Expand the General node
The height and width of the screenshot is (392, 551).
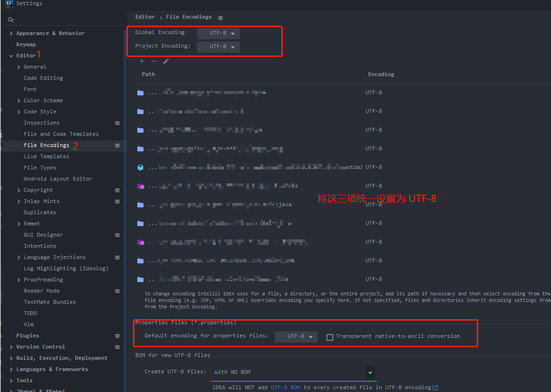(x=19, y=67)
